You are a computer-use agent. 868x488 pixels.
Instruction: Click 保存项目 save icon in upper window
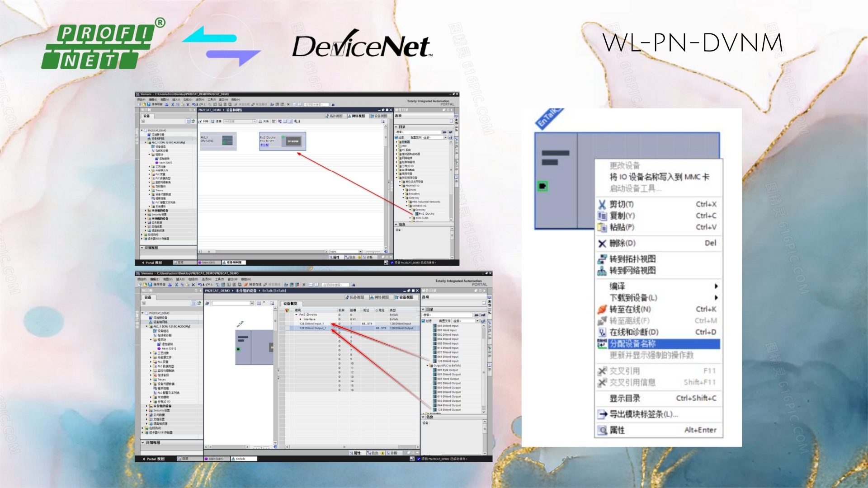[x=149, y=104]
